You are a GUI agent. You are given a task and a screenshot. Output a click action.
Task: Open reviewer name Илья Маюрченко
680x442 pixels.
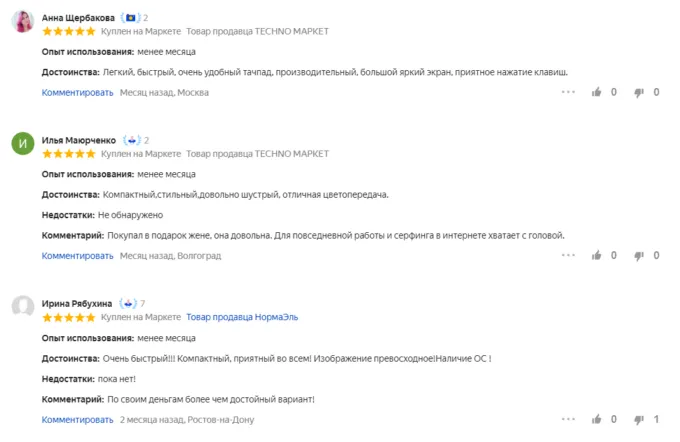point(79,140)
